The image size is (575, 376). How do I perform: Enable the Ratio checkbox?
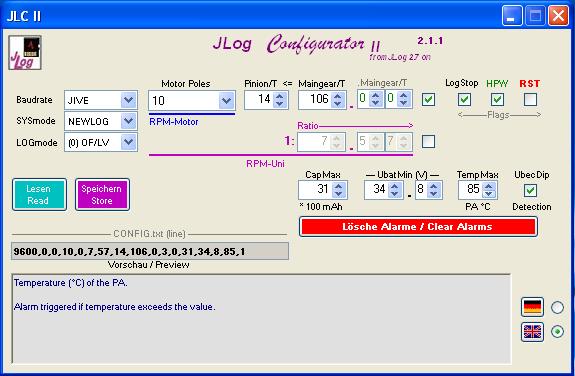click(428, 142)
